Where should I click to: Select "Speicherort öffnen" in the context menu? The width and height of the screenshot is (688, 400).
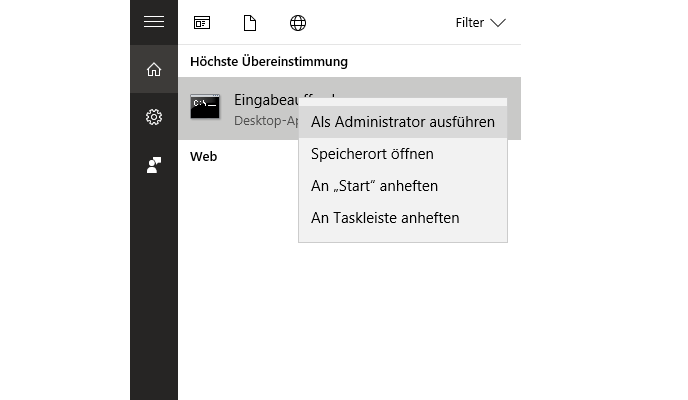point(372,154)
